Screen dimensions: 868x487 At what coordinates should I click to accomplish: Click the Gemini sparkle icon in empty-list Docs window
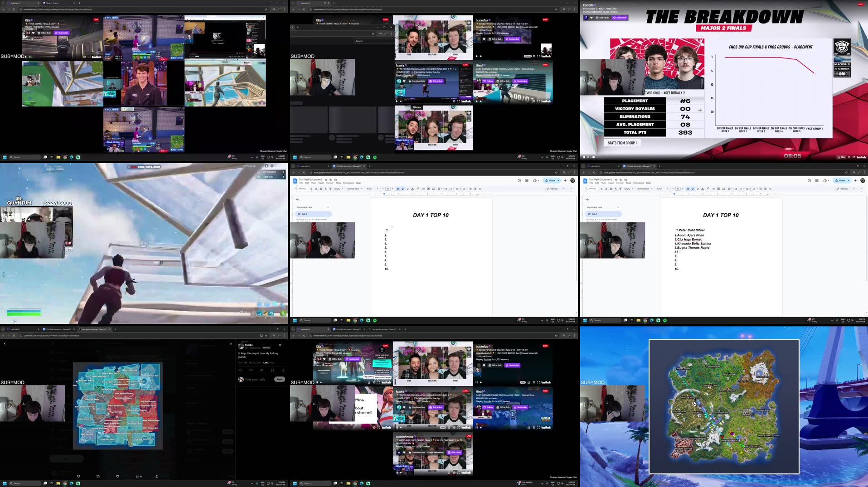[565, 180]
